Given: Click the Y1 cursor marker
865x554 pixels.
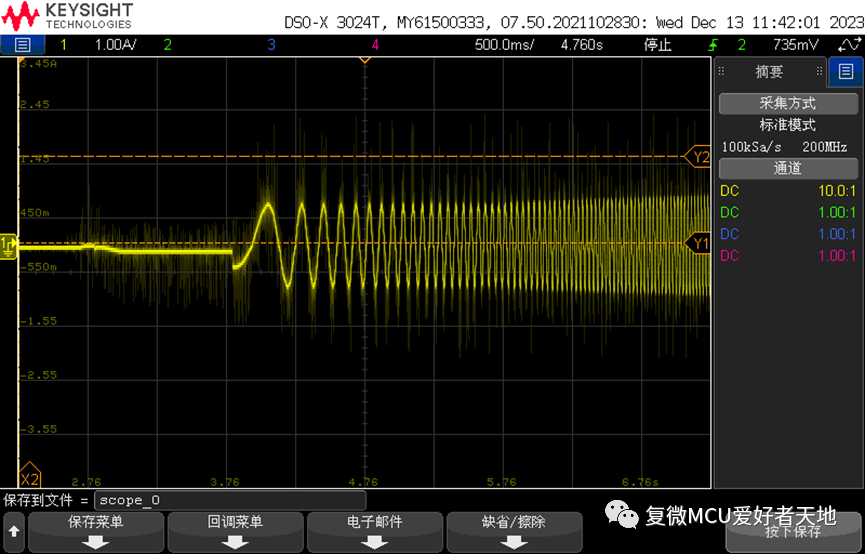Looking at the screenshot, I should (699, 243).
